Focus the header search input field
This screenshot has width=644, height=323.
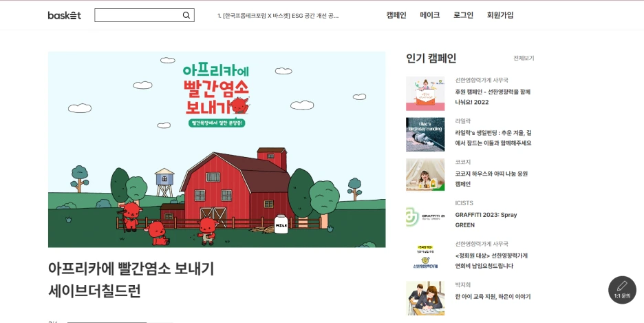[x=138, y=15]
